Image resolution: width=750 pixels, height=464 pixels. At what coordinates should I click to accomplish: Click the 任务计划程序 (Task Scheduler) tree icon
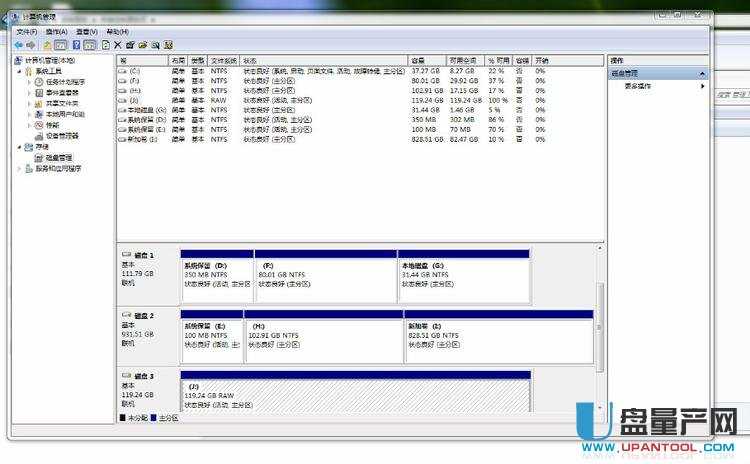39,82
